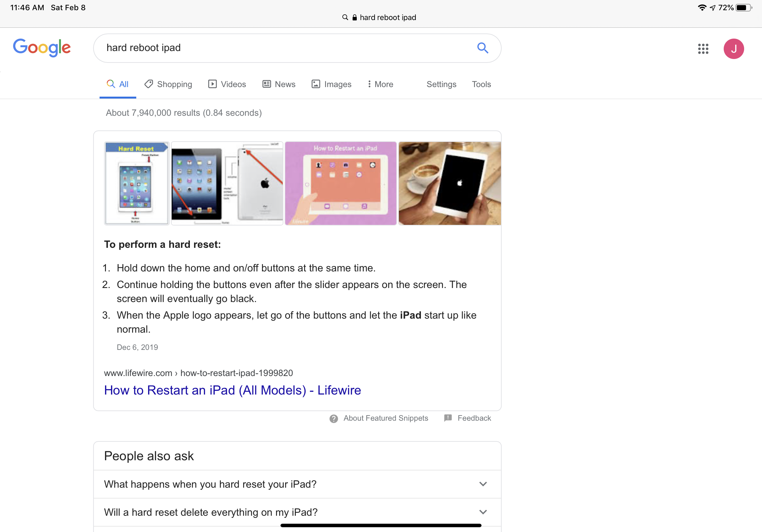Screen dimensions: 762x532
Task: Tap the Wi-Fi status icon
Action: 702,7
